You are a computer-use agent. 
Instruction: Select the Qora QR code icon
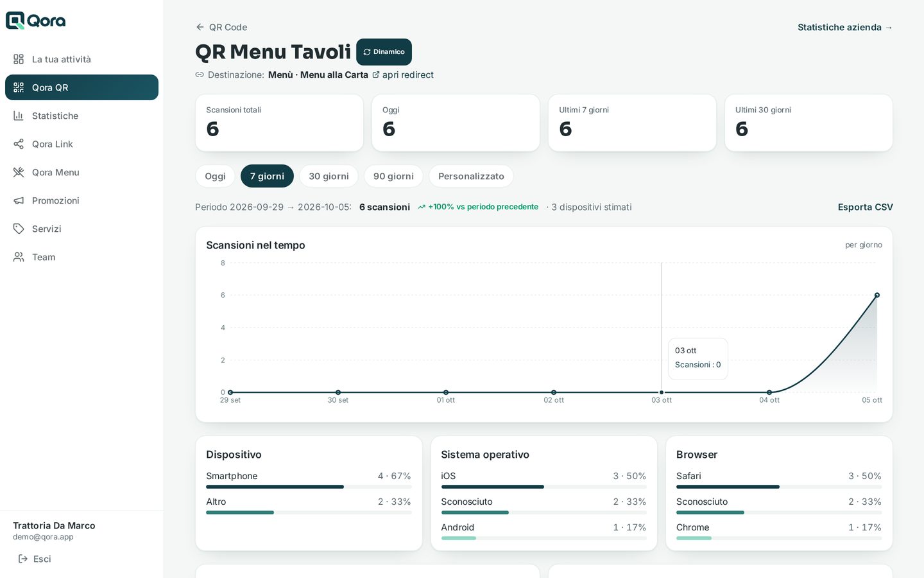19,87
